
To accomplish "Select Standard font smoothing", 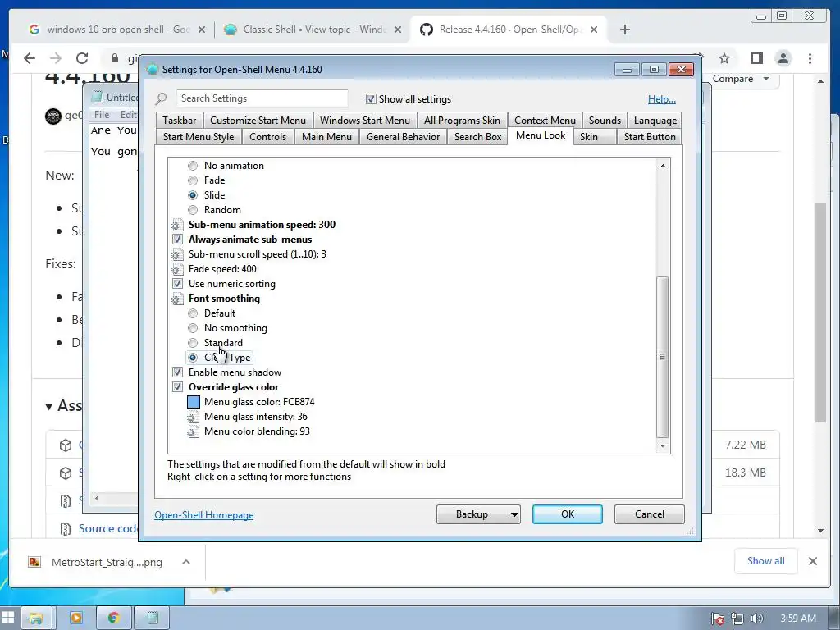I will click(193, 343).
